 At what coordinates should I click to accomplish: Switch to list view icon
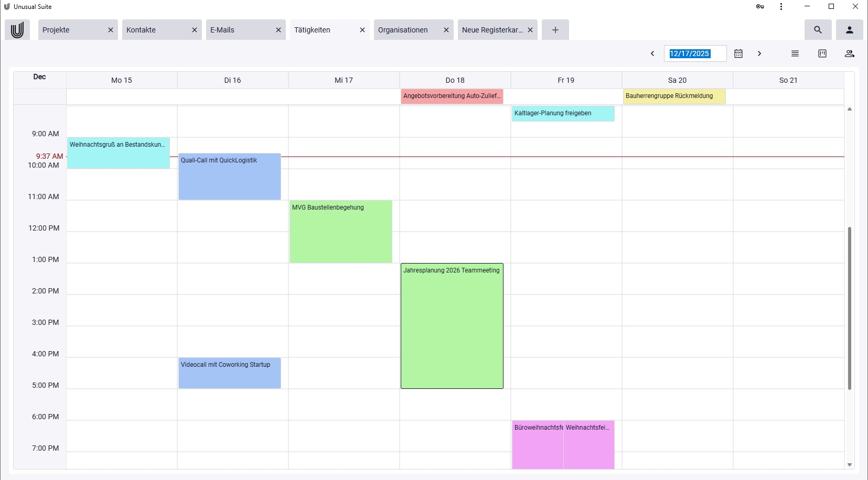pyautogui.click(x=795, y=53)
